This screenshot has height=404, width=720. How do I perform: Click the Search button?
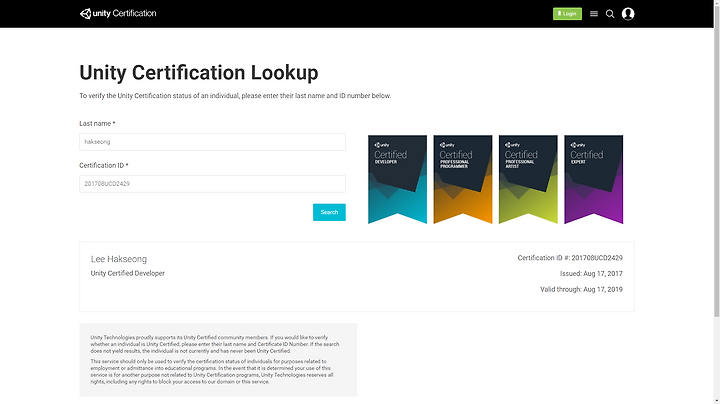click(329, 212)
